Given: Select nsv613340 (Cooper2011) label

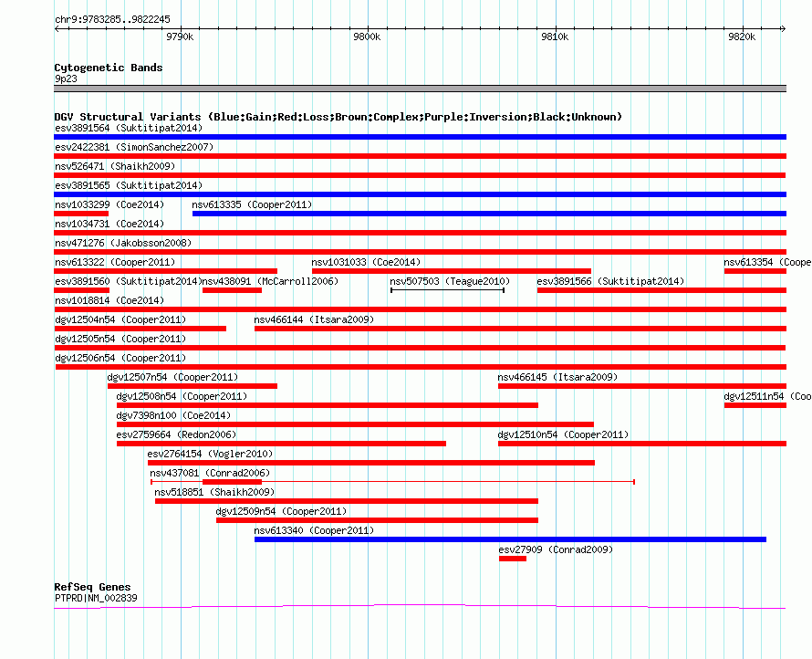Looking at the screenshot, I should 314,530.
